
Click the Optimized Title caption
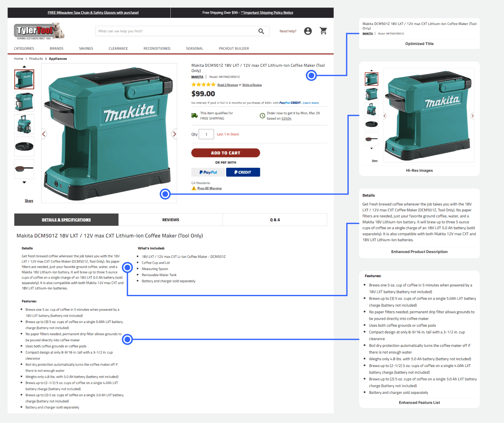coord(419,44)
